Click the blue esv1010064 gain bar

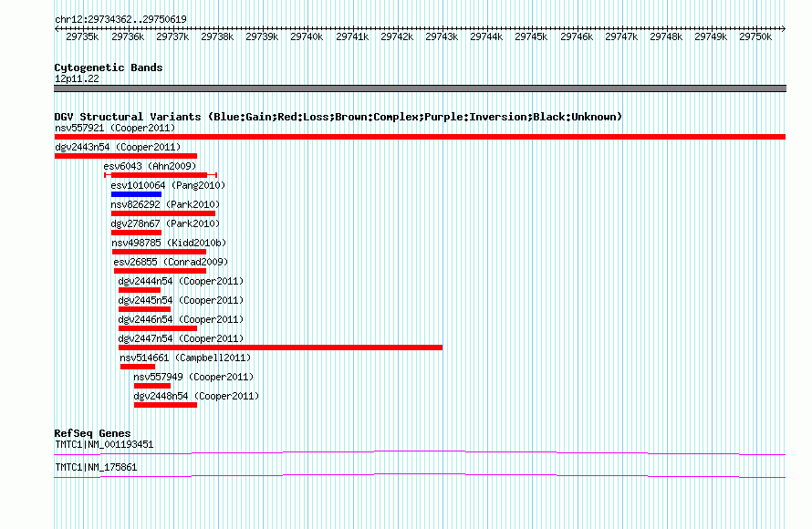tap(136, 194)
